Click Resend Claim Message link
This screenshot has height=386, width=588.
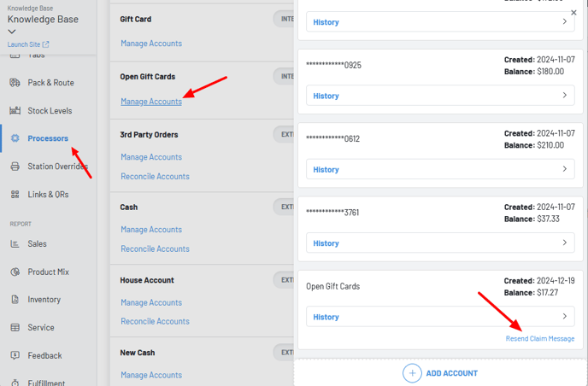pyautogui.click(x=539, y=339)
